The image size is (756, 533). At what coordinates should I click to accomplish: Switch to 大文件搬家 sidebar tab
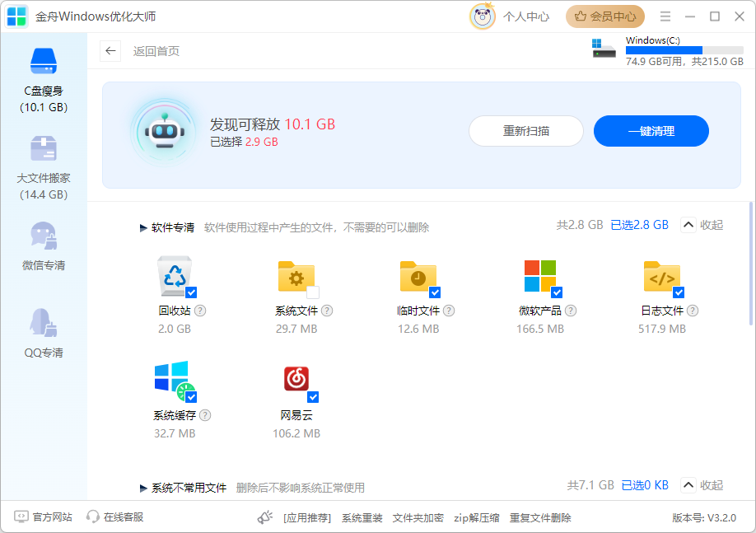(44, 169)
